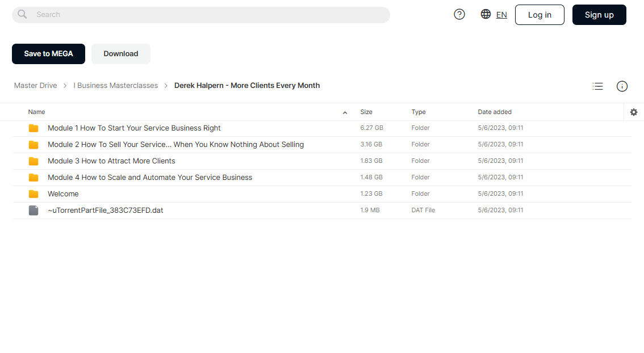Open Module 2 How To Sell folder
This screenshot has height=353, width=644.
pos(176,145)
